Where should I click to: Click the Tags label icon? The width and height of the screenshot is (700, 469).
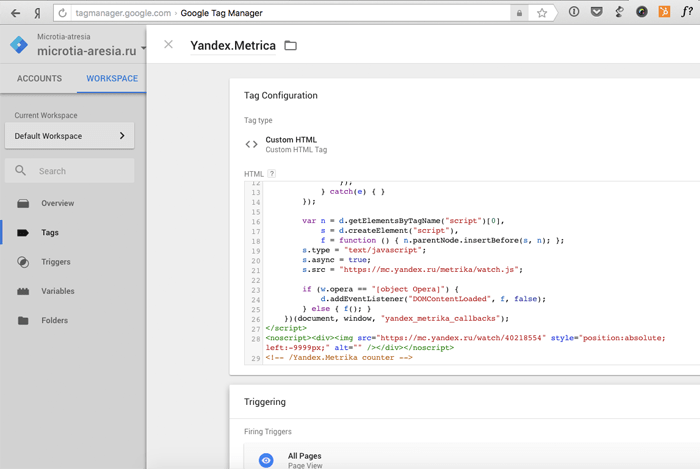tap(23, 232)
